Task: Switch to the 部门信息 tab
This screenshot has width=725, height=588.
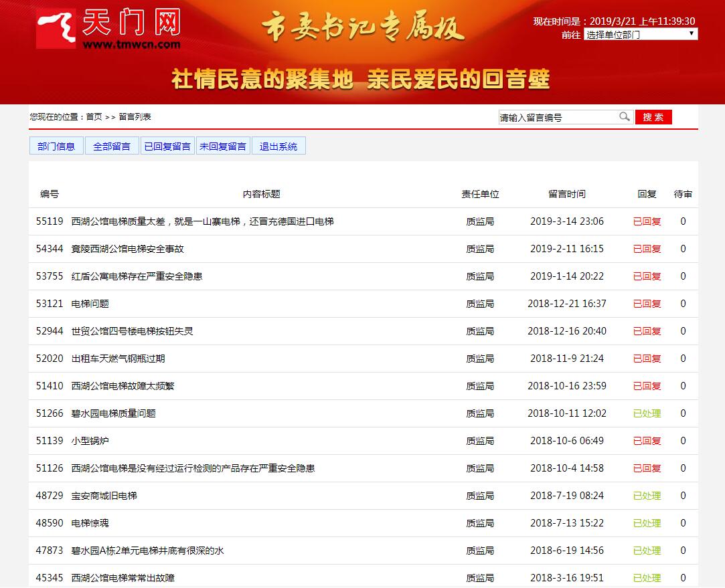Action: (56, 146)
